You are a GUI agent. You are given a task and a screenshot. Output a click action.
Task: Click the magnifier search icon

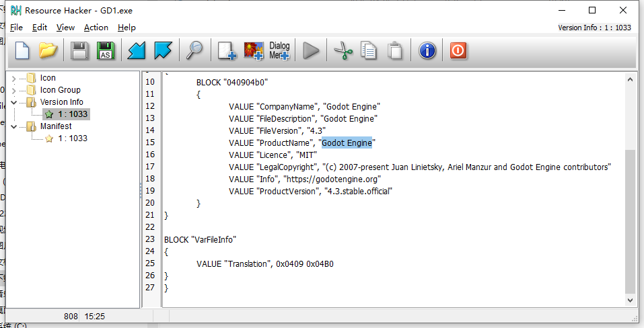tap(195, 50)
